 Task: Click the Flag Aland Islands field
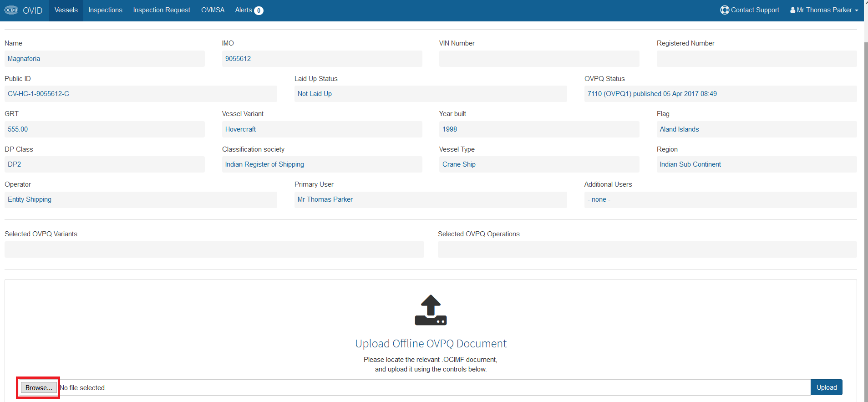click(x=756, y=129)
